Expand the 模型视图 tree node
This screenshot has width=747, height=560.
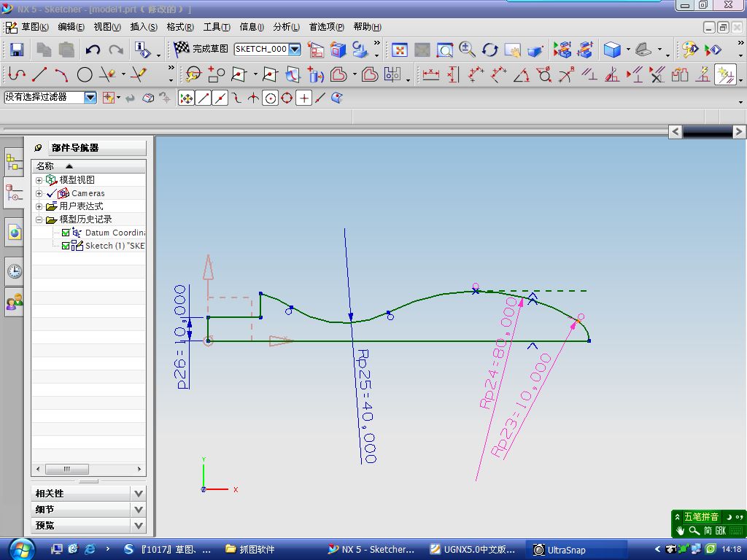click(39, 180)
